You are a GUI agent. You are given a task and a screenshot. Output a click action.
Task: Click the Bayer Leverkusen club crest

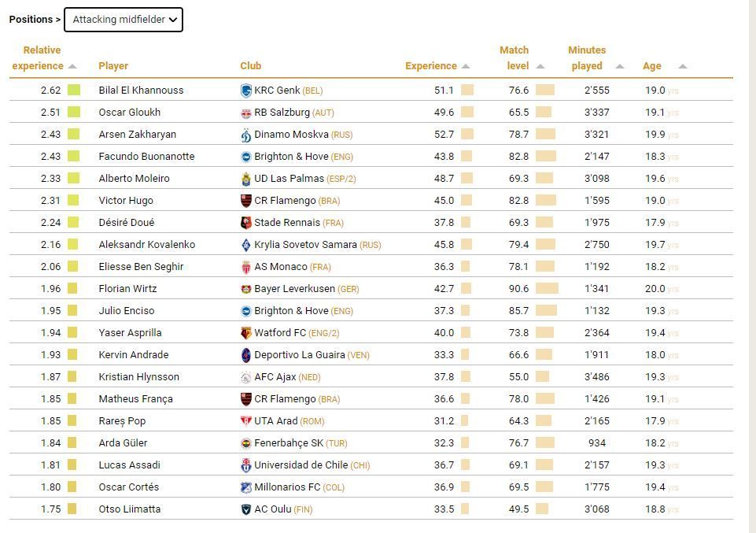point(246,289)
